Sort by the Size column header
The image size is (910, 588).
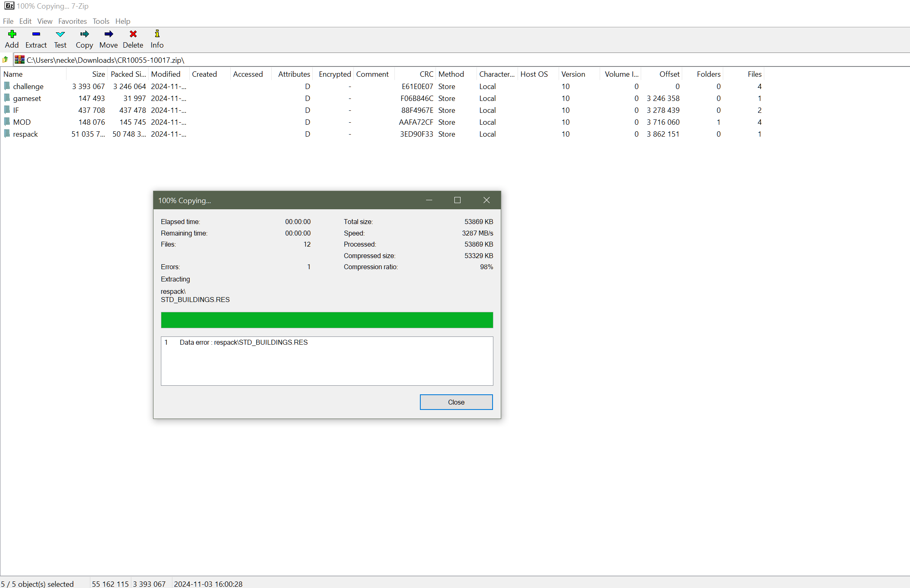(87, 74)
